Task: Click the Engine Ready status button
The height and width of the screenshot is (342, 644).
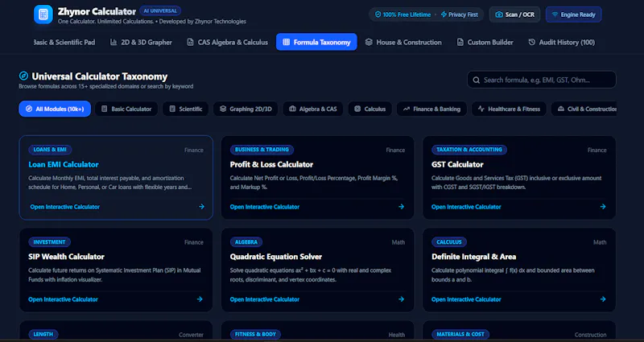Action: tap(573, 14)
